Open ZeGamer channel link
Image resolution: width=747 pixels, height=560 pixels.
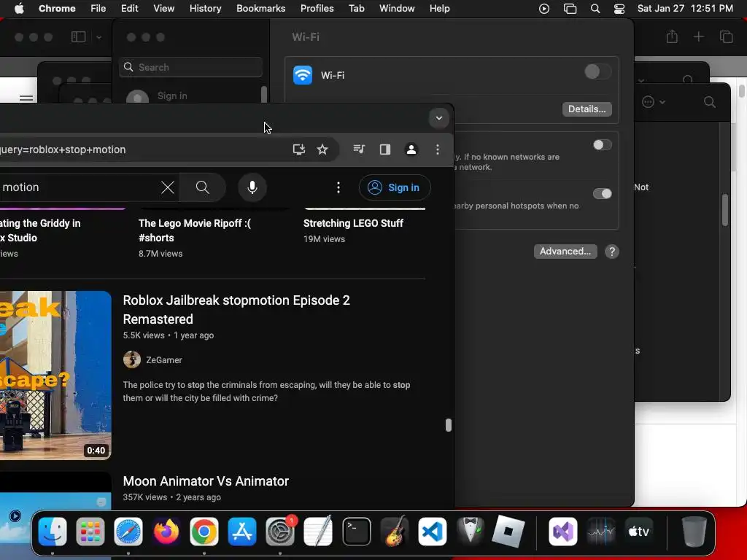click(164, 360)
